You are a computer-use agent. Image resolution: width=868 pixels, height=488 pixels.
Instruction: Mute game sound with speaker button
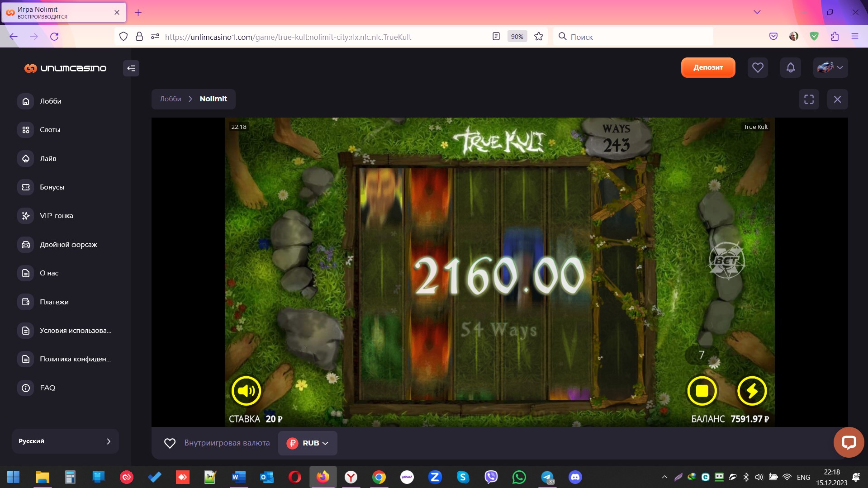246,391
